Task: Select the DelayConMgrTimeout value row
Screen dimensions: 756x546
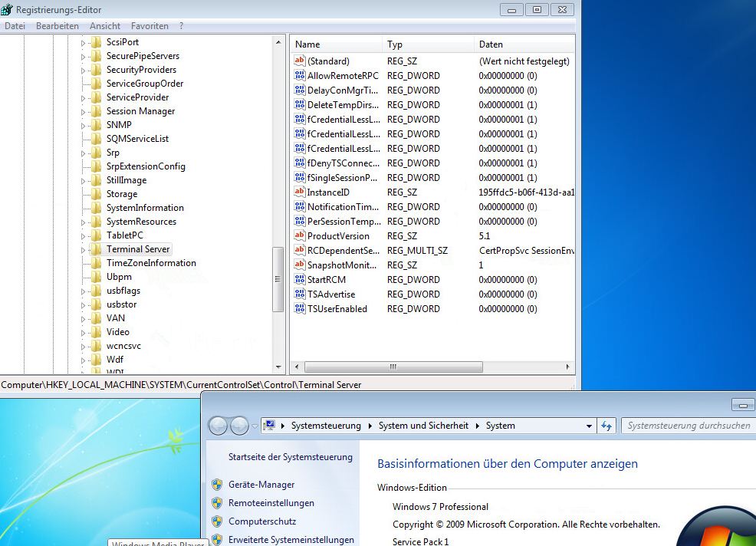Action: click(432, 90)
